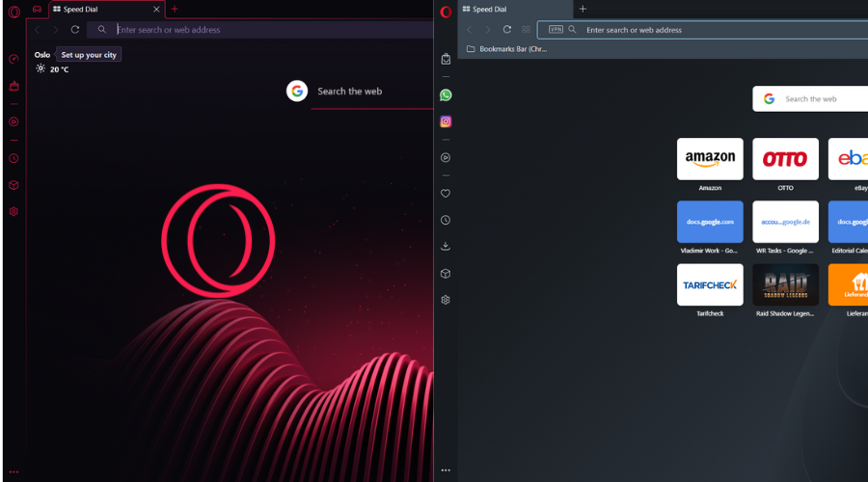The width and height of the screenshot is (868, 482).
Task: Open the Opera GX menu logo
Action: tap(14, 11)
